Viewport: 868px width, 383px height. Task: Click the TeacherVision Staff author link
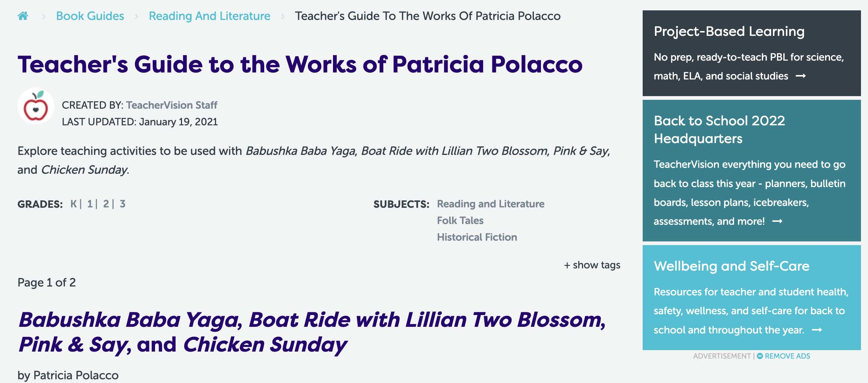click(172, 105)
